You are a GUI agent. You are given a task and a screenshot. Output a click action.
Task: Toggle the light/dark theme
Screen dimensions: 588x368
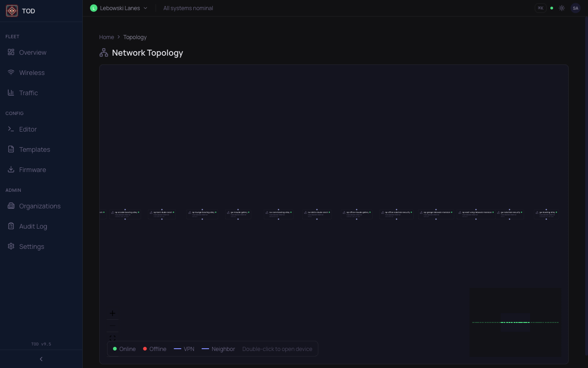(562, 8)
